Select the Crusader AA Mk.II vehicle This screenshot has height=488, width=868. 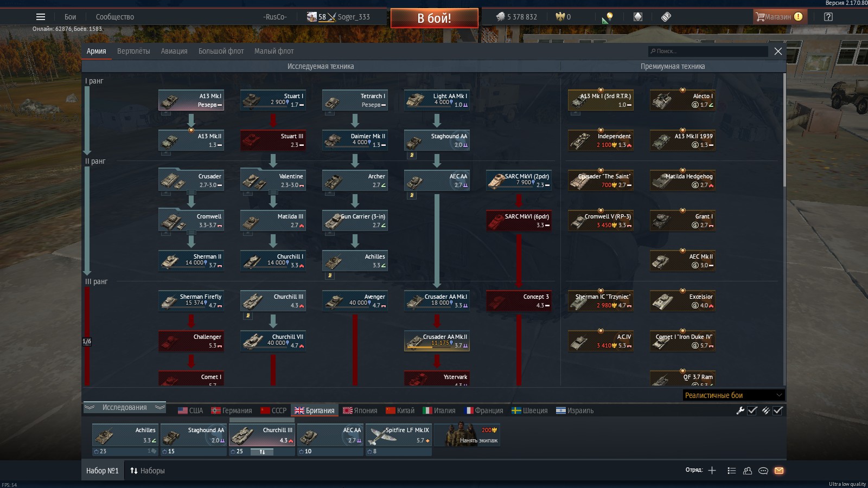[437, 341]
